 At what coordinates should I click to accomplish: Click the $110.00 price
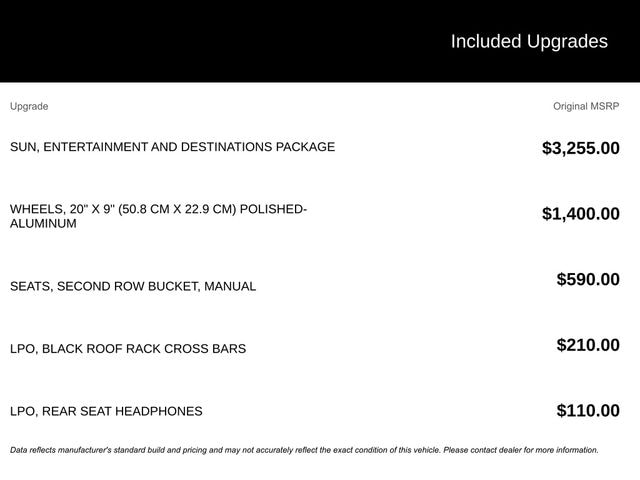587,410
